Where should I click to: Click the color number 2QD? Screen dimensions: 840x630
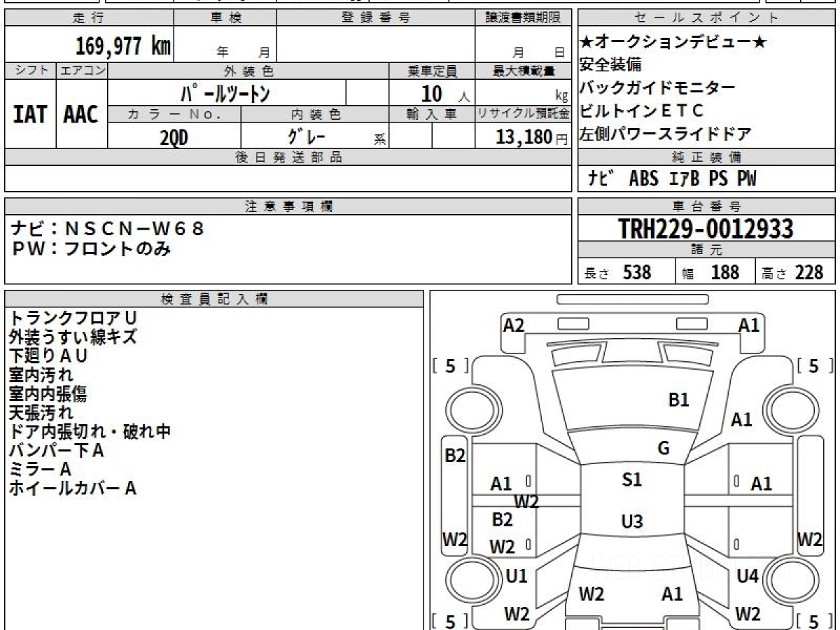click(174, 137)
